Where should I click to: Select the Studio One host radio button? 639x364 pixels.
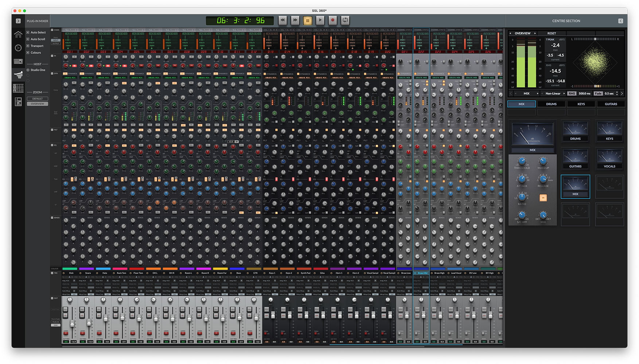[x=28, y=70]
